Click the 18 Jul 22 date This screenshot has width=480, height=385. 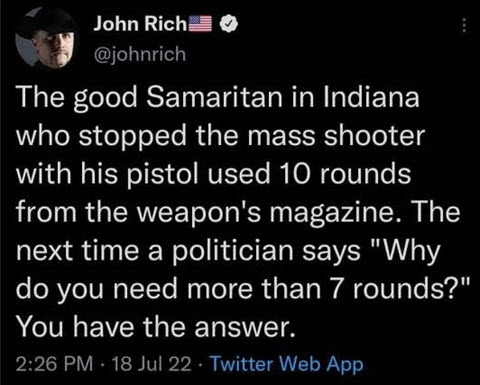[152, 364]
